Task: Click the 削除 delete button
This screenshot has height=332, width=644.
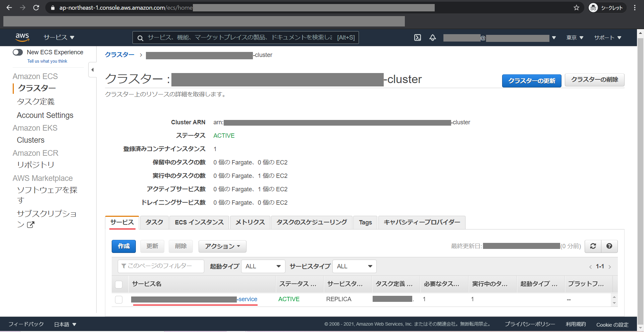Action: (181, 246)
